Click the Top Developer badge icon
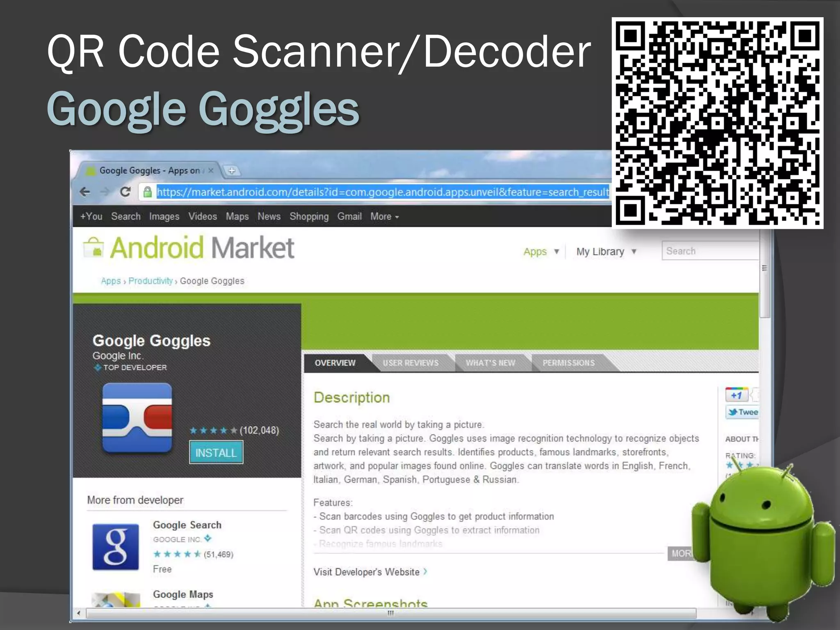Image resolution: width=840 pixels, height=630 pixels. coord(98,367)
